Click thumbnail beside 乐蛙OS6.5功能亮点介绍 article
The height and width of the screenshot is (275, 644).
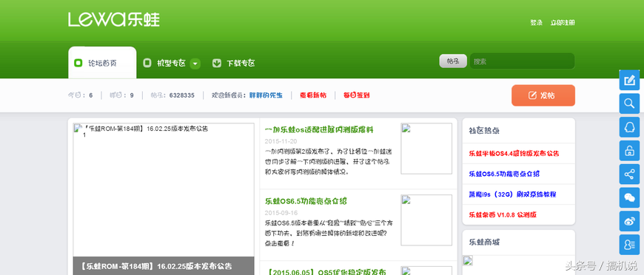click(x=426, y=220)
